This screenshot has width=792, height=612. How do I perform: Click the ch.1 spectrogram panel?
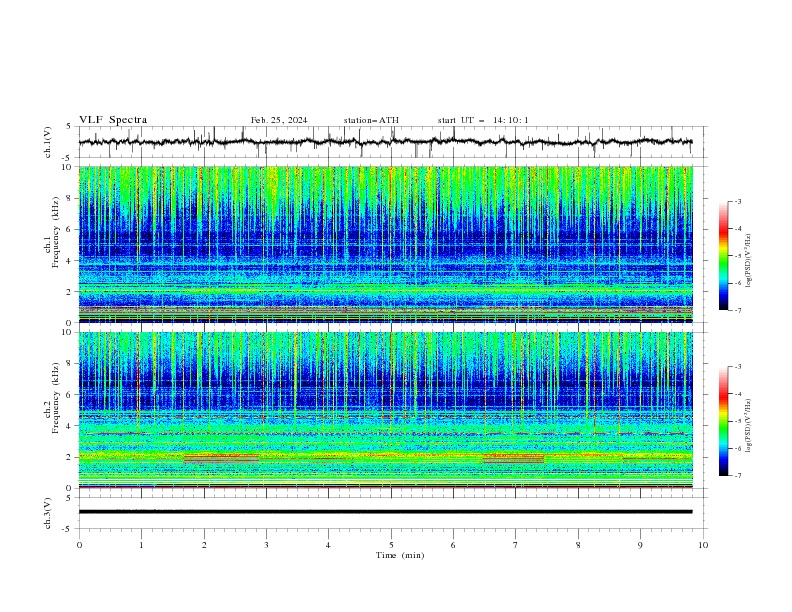(x=386, y=244)
